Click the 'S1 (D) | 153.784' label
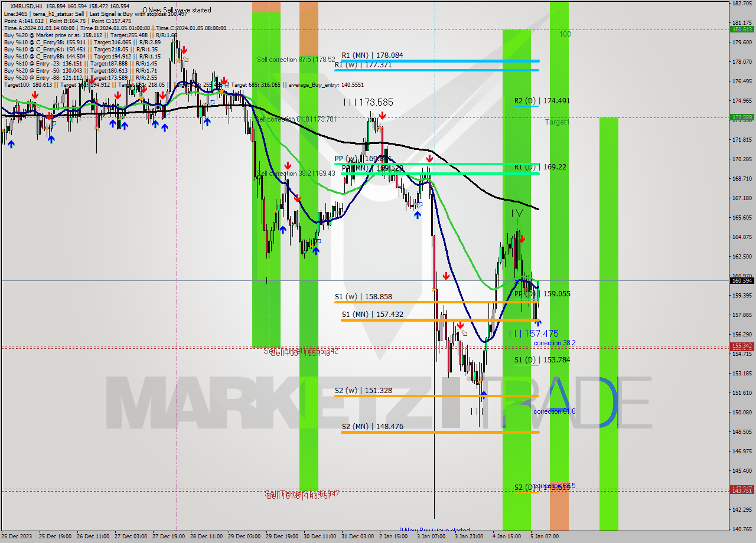 (x=542, y=359)
